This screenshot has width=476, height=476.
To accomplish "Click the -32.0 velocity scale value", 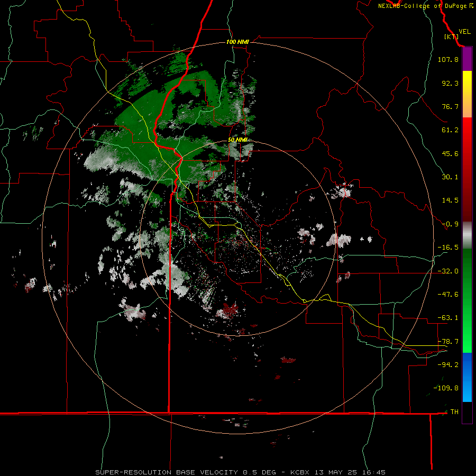I will click(x=448, y=271).
